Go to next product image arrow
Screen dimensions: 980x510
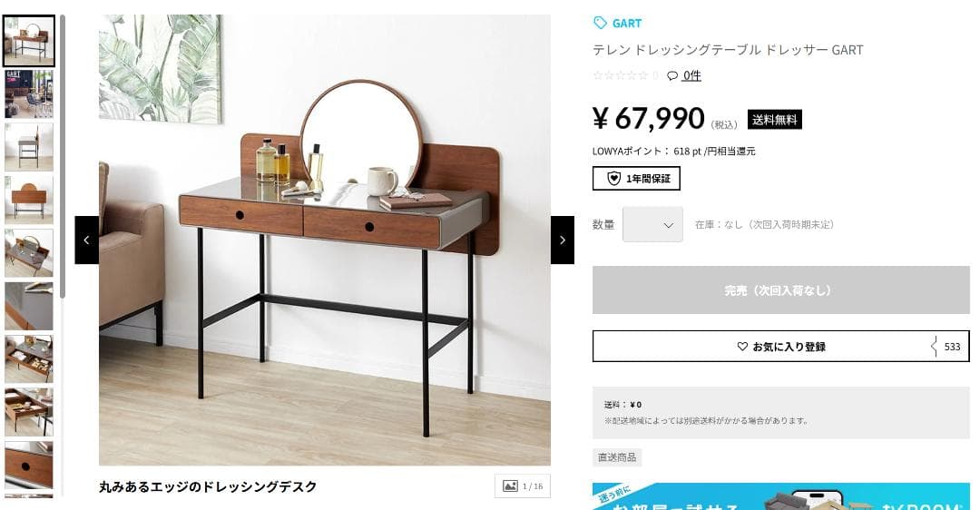[563, 240]
